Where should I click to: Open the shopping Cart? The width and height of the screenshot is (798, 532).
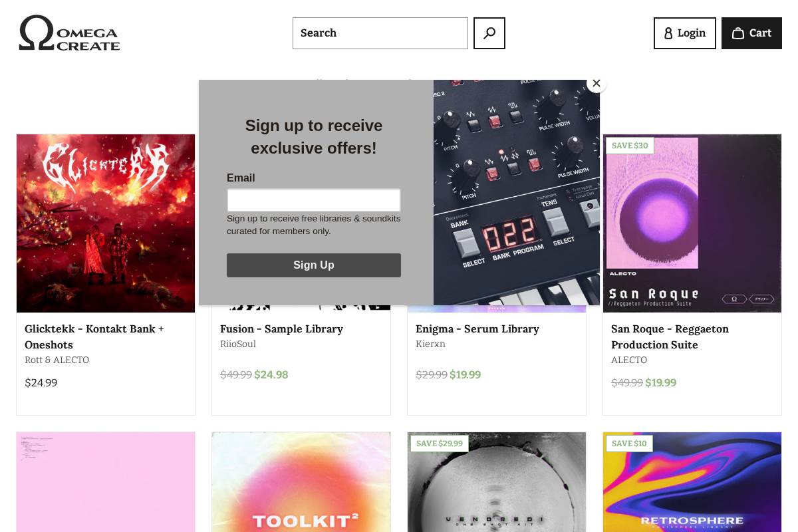pyautogui.click(x=751, y=33)
